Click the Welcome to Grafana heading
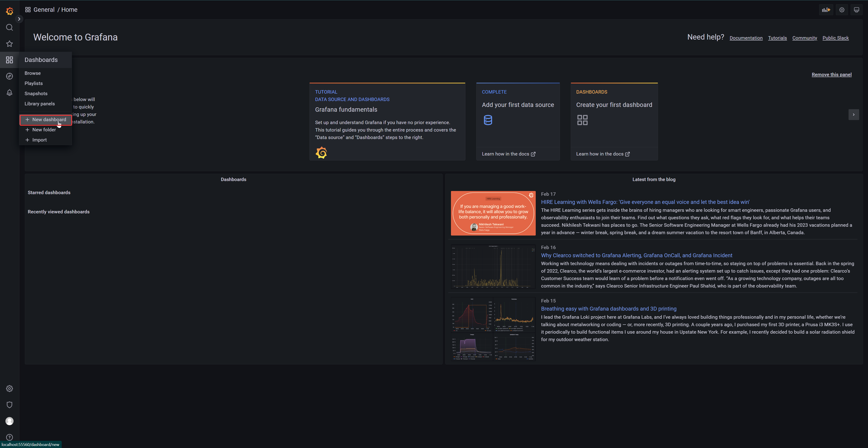The height and width of the screenshot is (448, 868). click(75, 37)
